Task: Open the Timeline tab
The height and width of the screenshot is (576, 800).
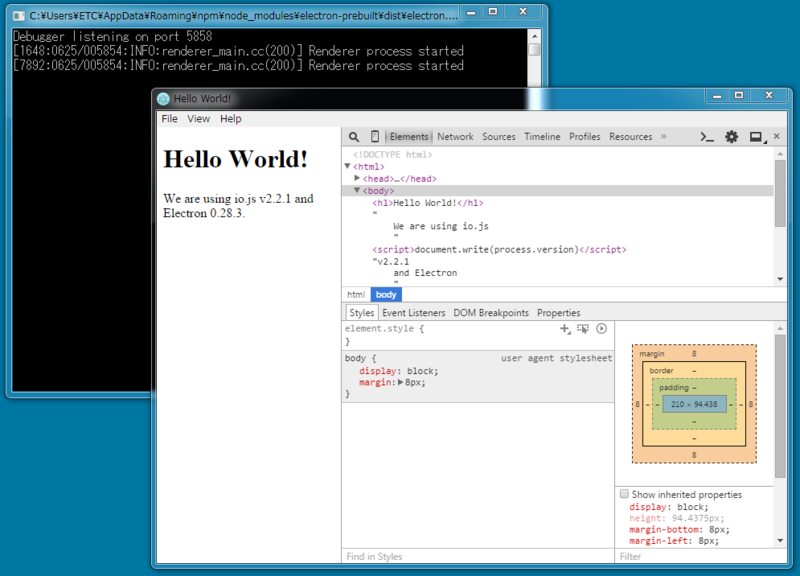Action: pos(542,137)
